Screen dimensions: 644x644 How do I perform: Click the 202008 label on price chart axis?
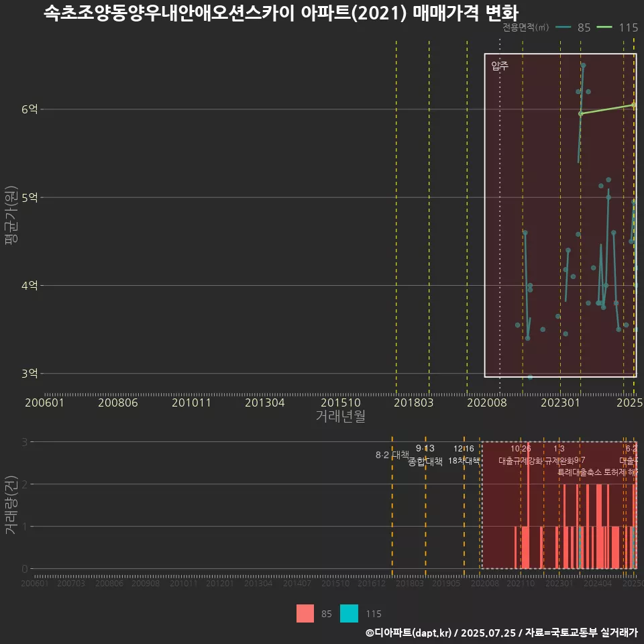(487, 402)
